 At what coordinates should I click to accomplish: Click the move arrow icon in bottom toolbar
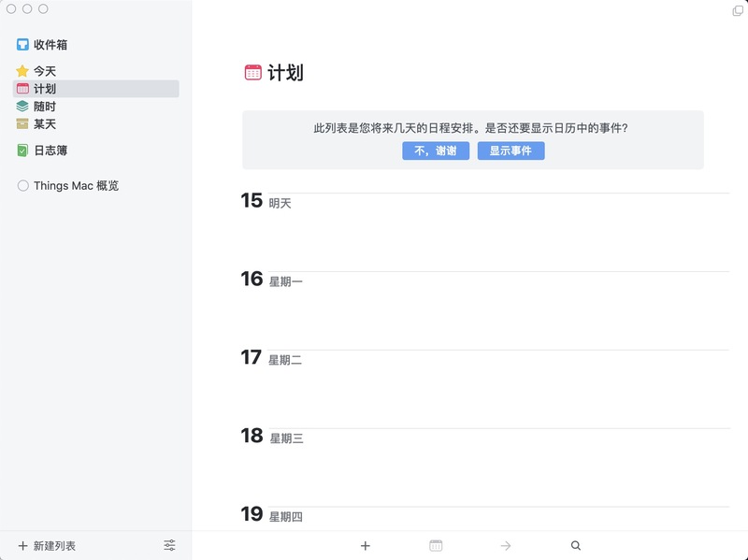[506, 544]
